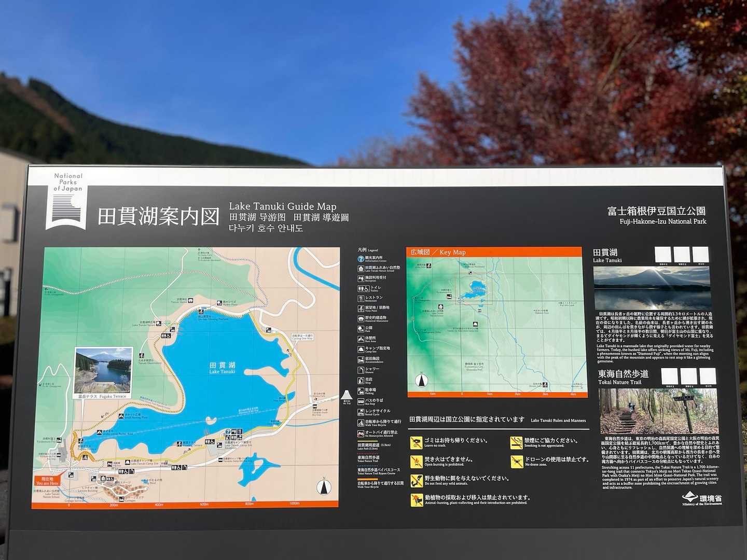Select the Camp Site legend icon
Image resolution: width=747 pixels, height=560 pixels.
[361, 349]
